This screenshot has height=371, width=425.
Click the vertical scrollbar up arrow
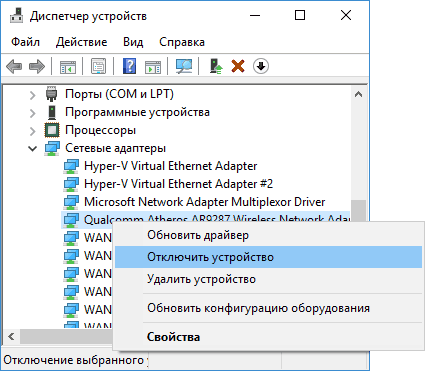coord(359,94)
